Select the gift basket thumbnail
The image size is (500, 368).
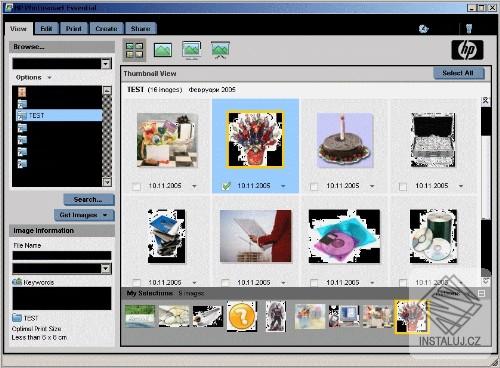(x=167, y=140)
